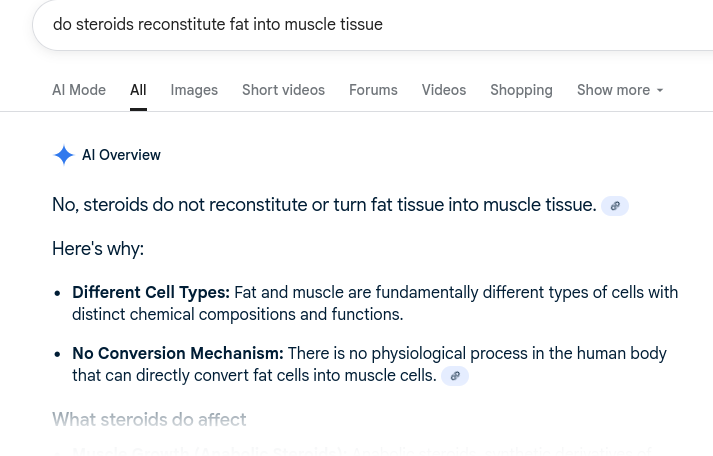Screen dimensions: 713x456
Task: Open the Images tab
Action: (x=194, y=90)
